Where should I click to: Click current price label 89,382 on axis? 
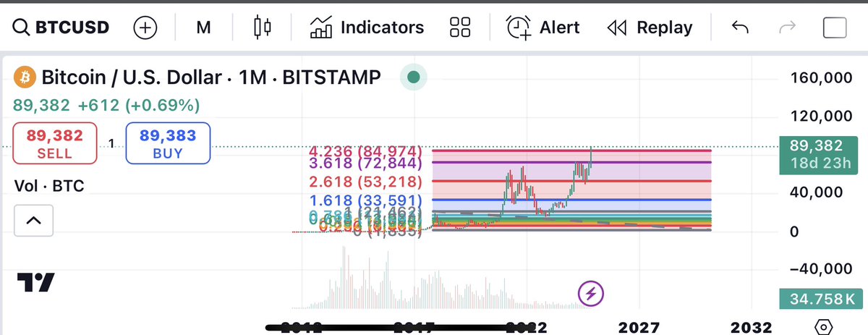click(x=820, y=155)
